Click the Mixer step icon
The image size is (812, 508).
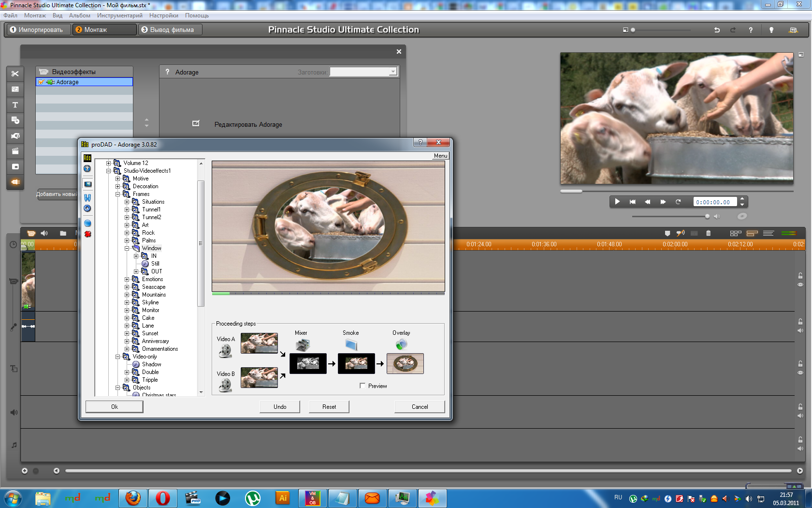pyautogui.click(x=303, y=345)
